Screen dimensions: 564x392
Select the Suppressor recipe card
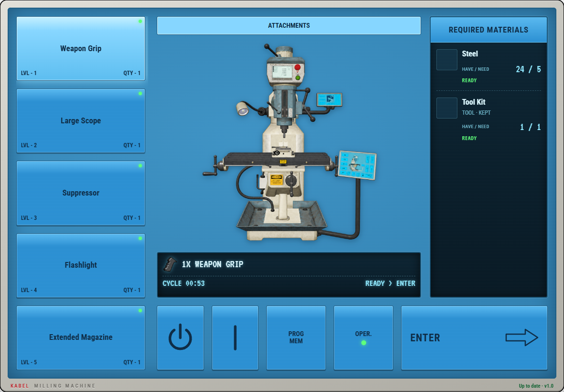click(x=81, y=193)
